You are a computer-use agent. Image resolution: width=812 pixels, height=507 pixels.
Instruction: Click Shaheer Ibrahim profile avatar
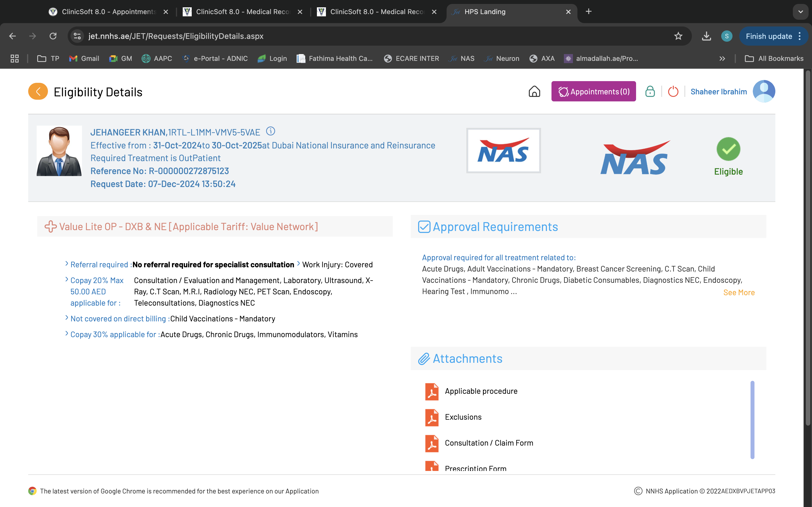click(764, 92)
